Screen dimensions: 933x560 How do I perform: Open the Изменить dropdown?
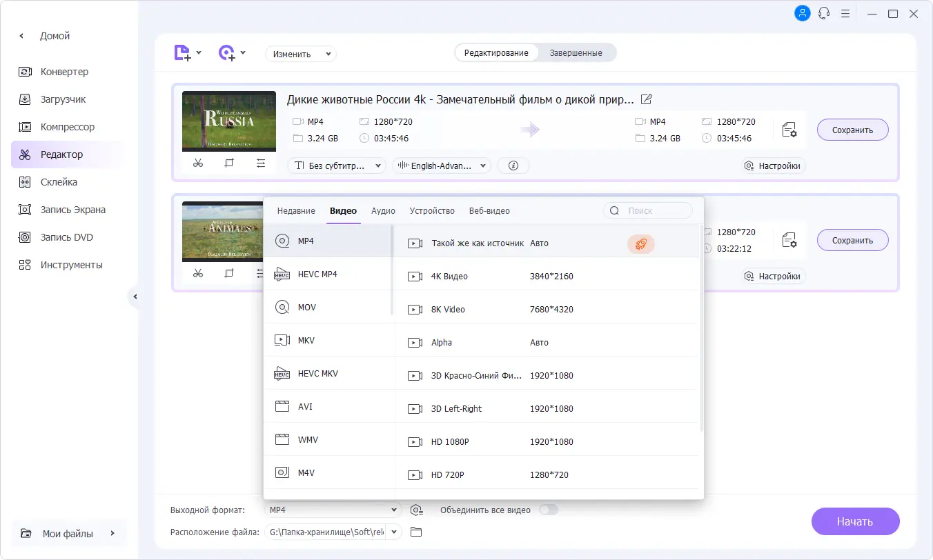coord(300,53)
